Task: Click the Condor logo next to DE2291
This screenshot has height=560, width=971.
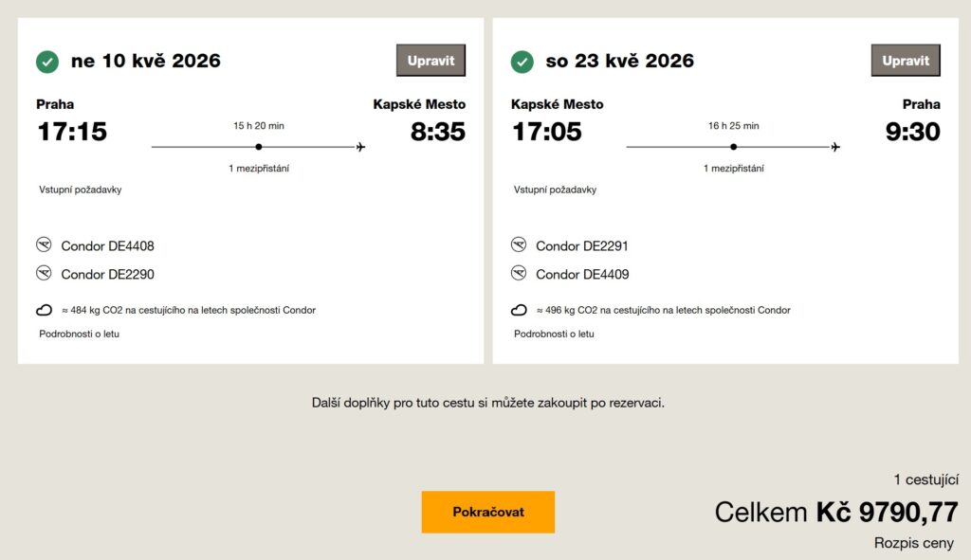Action: (x=519, y=245)
